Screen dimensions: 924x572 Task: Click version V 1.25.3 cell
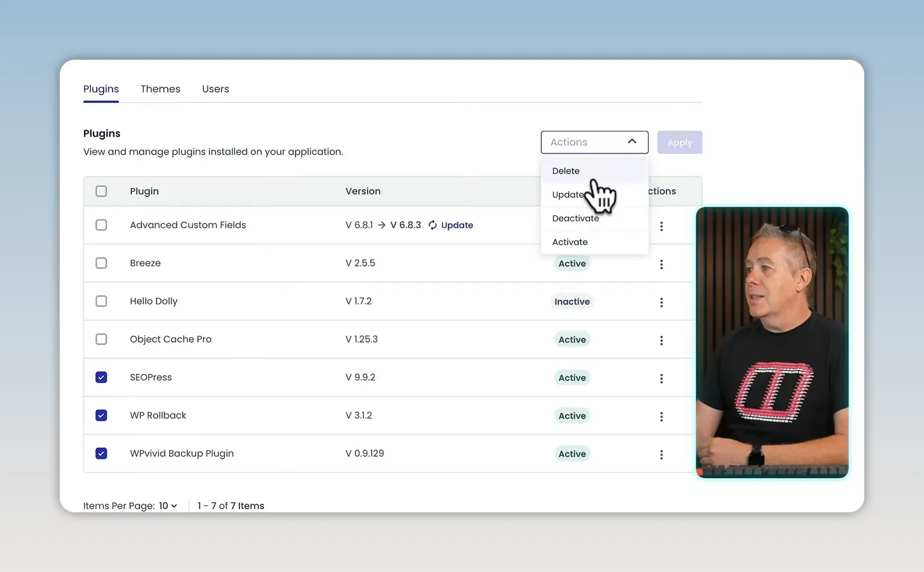361,339
